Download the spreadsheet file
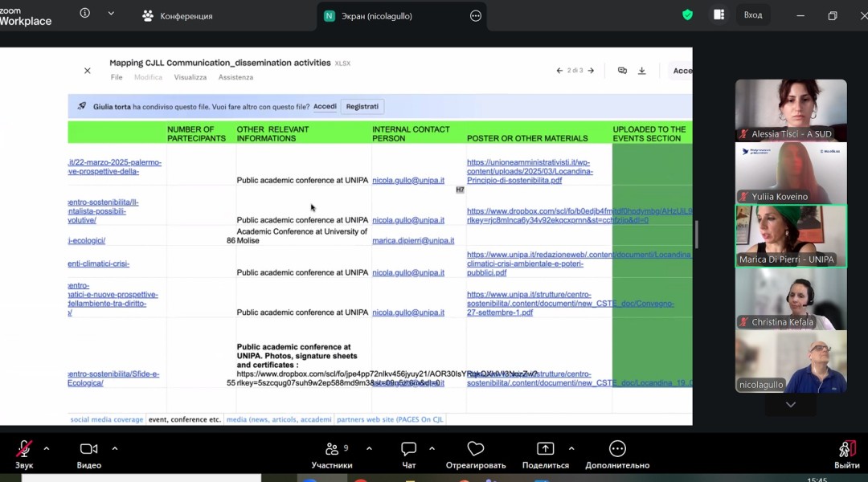The height and width of the screenshot is (482, 868). click(641, 71)
